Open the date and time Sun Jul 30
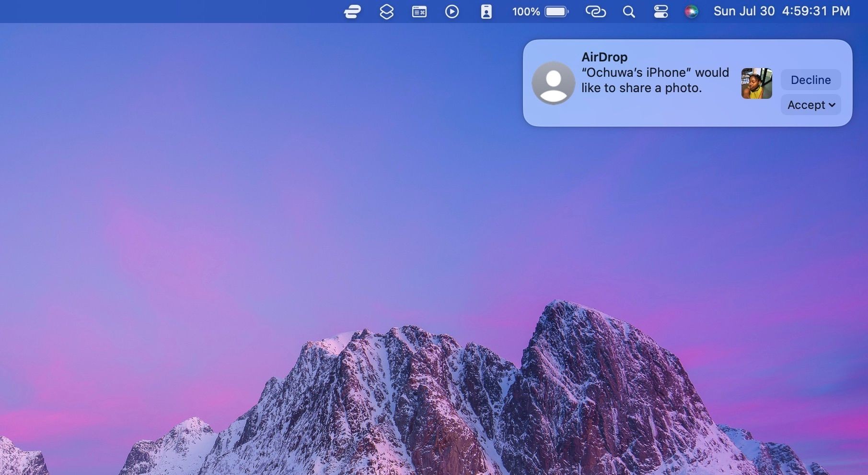The image size is (868, 475). coord(782,11)
